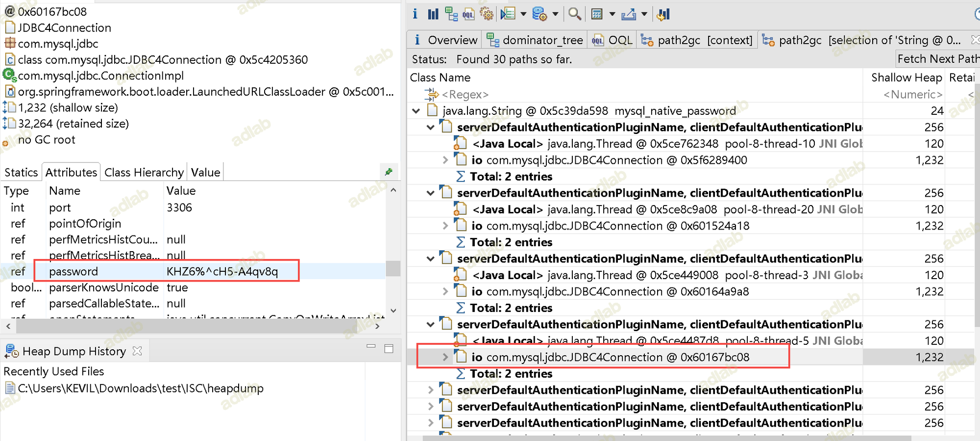
Task: Select the password attribute row
Action: tap(193, 271)
